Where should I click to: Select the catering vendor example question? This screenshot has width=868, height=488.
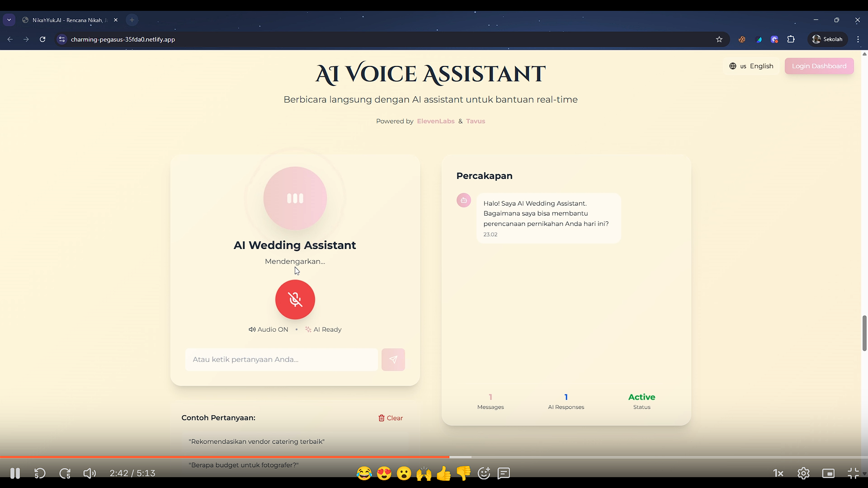(x=256, y=441)
